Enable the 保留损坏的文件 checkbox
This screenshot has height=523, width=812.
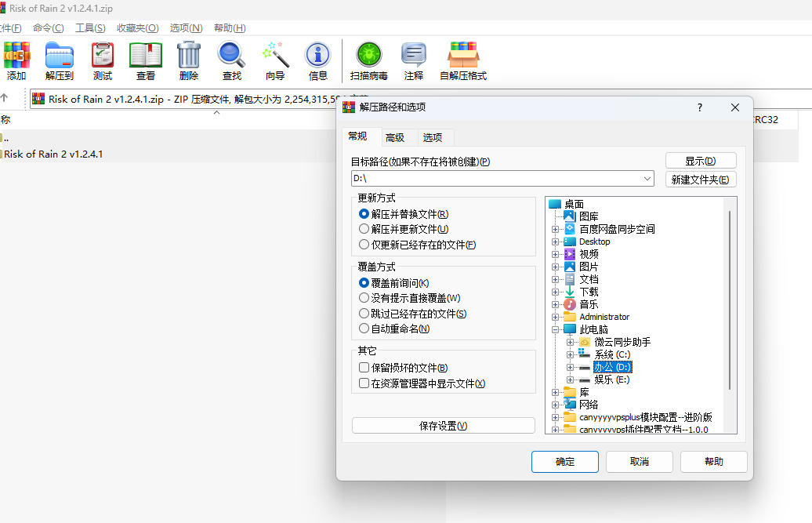click(364, 368)
